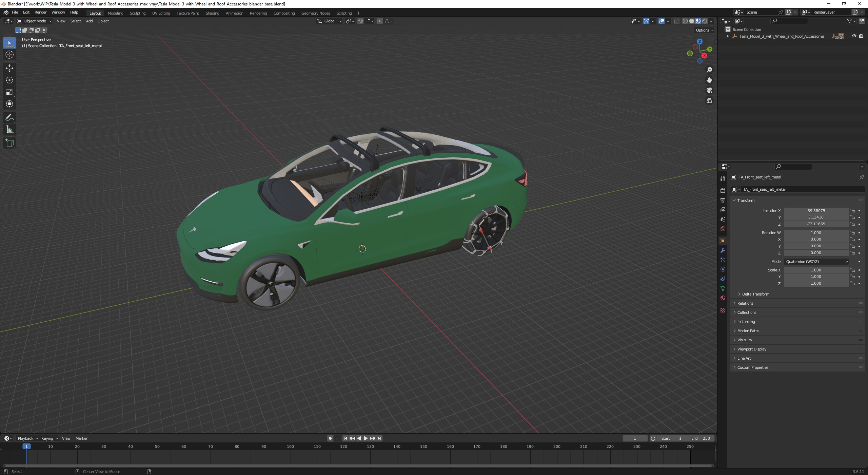Viewport: 868px width, 475px height.
Task: Hide Tesla collection with eye icon
Action: (x=854, y=36)
